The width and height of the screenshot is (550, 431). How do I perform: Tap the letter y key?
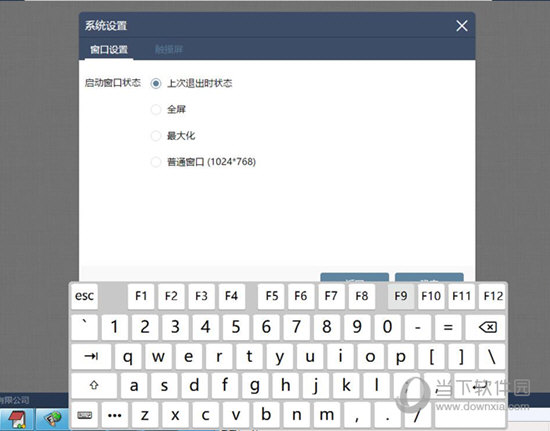[x=279, y=356]
